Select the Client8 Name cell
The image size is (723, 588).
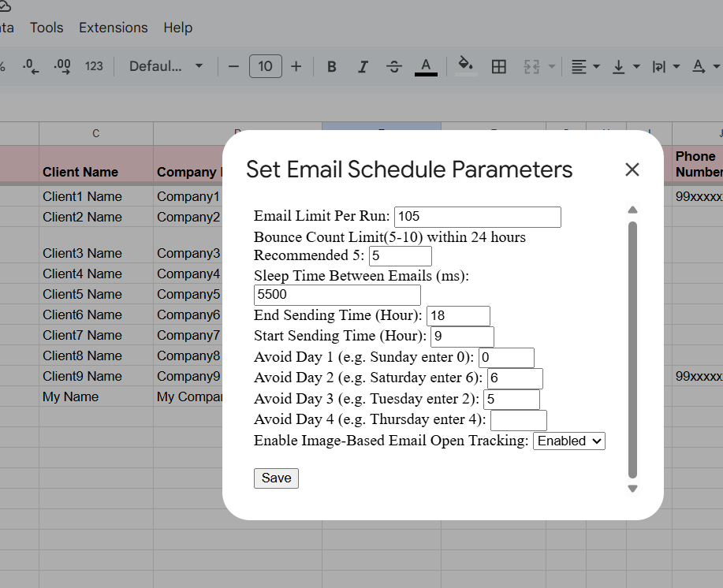96,355
